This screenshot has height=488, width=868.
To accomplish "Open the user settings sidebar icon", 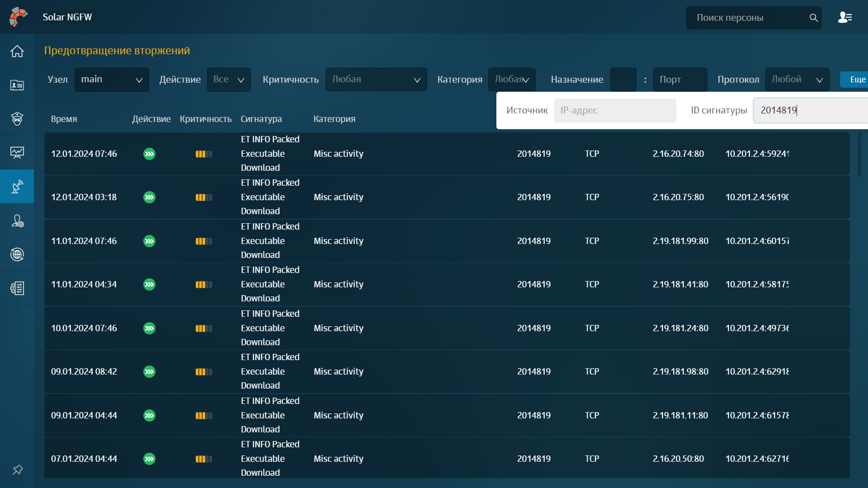I will [x=17, y=221].
